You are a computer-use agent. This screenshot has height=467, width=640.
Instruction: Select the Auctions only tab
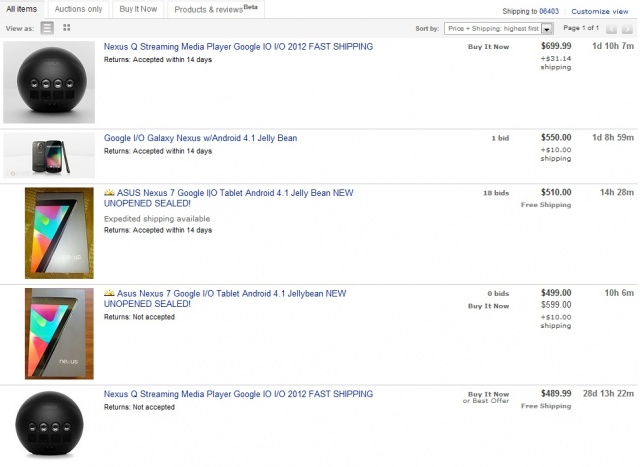click(x=80, y=9)
